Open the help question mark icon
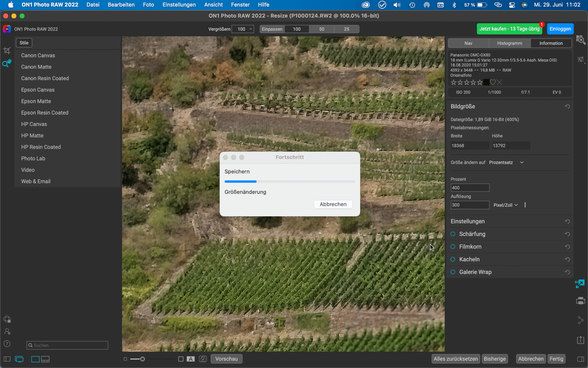The height and width of the screenshot is (368, 588). [7, 344]
